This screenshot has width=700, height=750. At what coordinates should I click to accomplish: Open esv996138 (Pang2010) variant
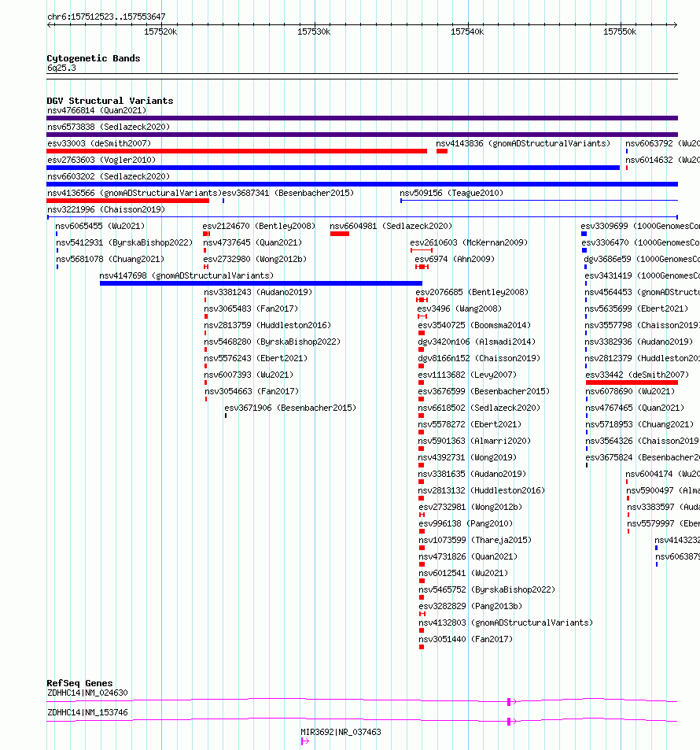tap(466, 524)
